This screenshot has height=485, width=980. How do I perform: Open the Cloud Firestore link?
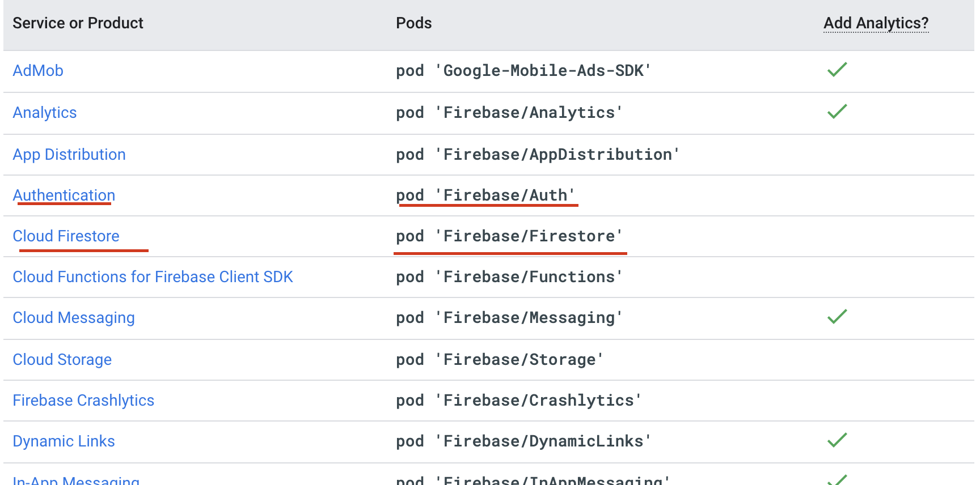[66, 236]
